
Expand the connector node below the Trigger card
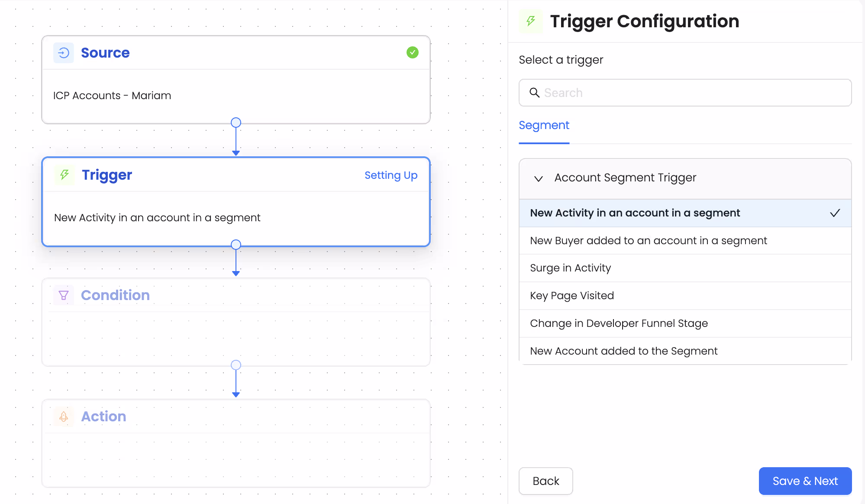tap(236, 244)
